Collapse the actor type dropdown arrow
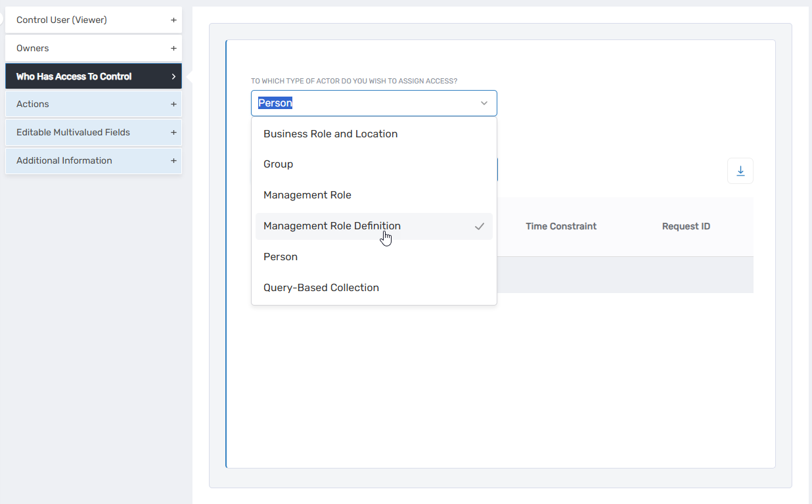 click(484, 103)
